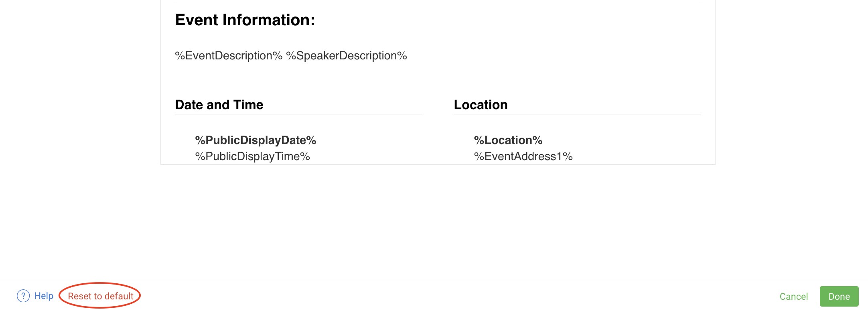The height and width of the screenshot is (309, 868).
Task: Click the Help question mark icon
Action: coord(23,296)
